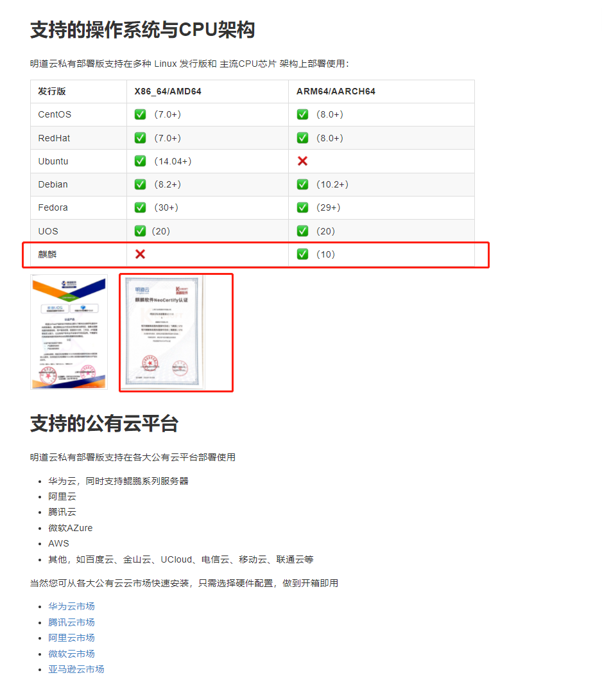This screenshot has height=700, width=602.
Task: Go to the 亚马逊云市场 link
Action: [76, 669]
